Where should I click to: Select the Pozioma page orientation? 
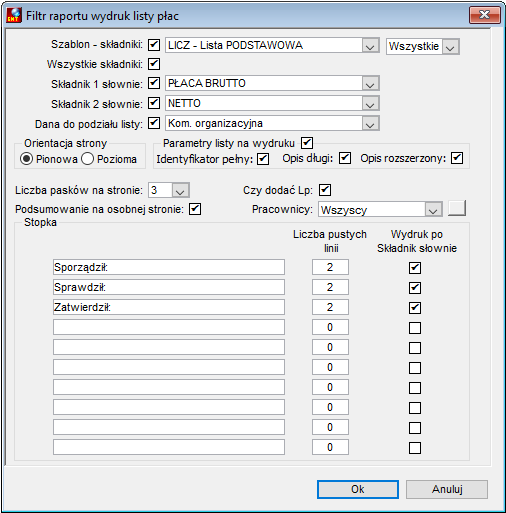pos(87,159)
